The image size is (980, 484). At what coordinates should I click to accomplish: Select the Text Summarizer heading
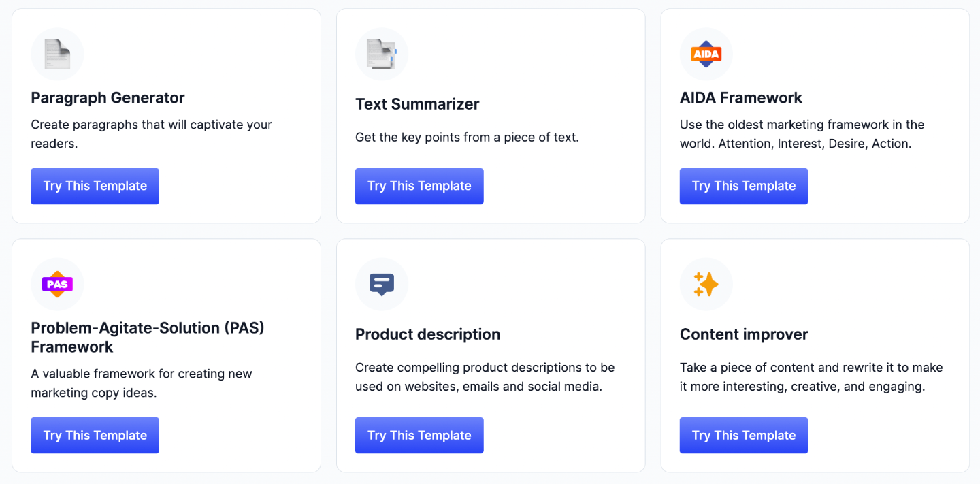417,104
